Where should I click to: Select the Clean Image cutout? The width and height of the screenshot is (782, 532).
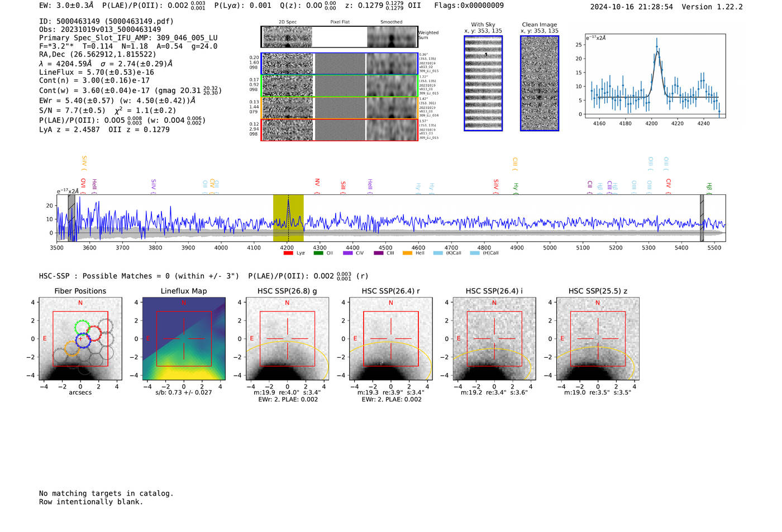tap(540, 83)
